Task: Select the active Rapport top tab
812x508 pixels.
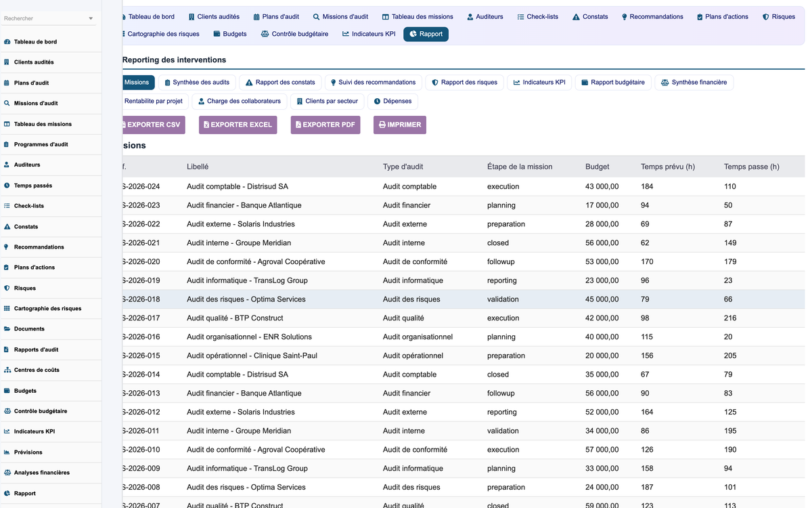Action: point(426,34)
